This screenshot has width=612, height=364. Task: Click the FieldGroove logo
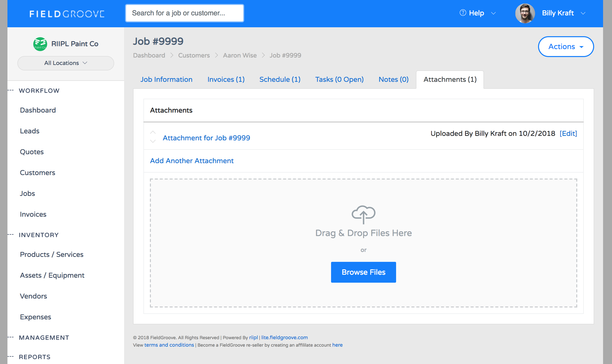(67, 14)
